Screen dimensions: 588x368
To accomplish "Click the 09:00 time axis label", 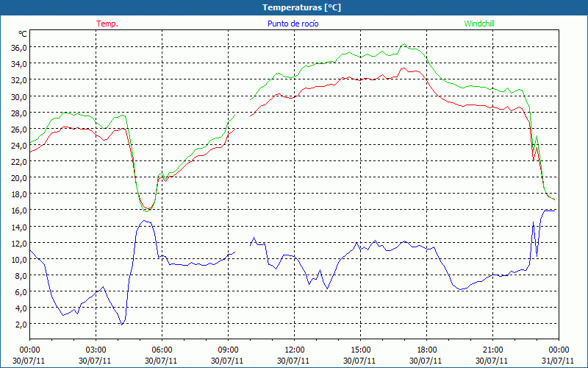I will tap(228, 350).
